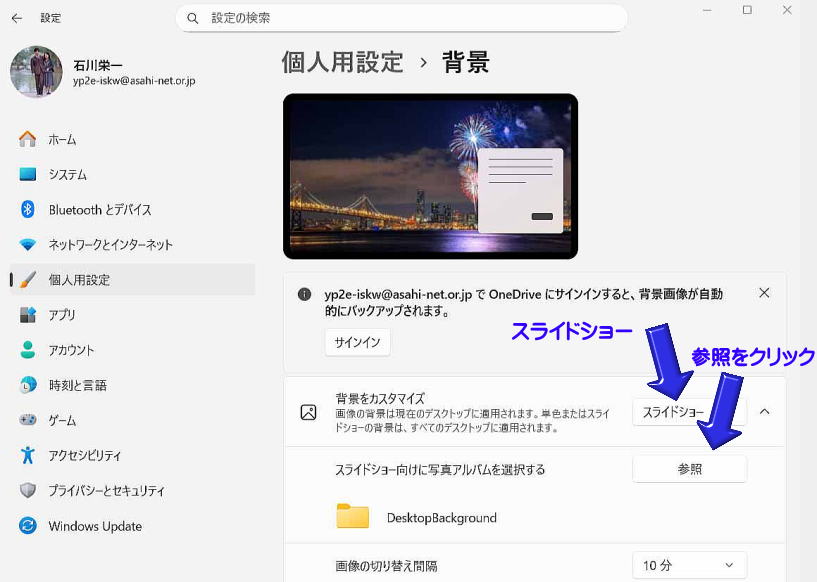Viewport: 817px width, 582px height.
Task: Click the 参照 browse button
Action: pyautogui.click(x=689, y=468)
